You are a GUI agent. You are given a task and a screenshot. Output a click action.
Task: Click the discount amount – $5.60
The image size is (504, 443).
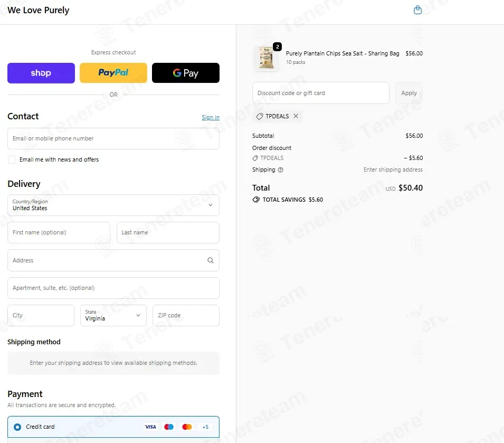(413, 158)
